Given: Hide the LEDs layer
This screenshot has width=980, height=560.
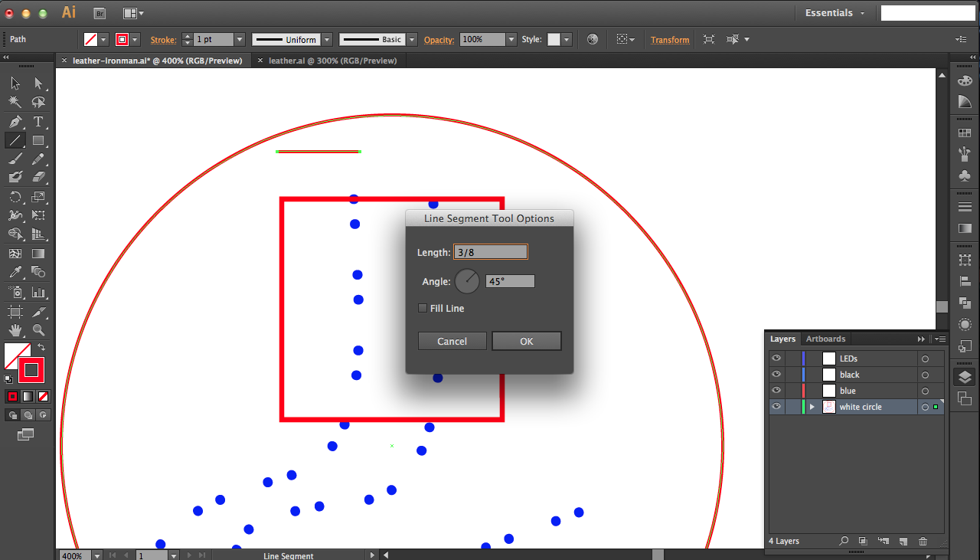Looking at the screenshot, I should [776, 358].
